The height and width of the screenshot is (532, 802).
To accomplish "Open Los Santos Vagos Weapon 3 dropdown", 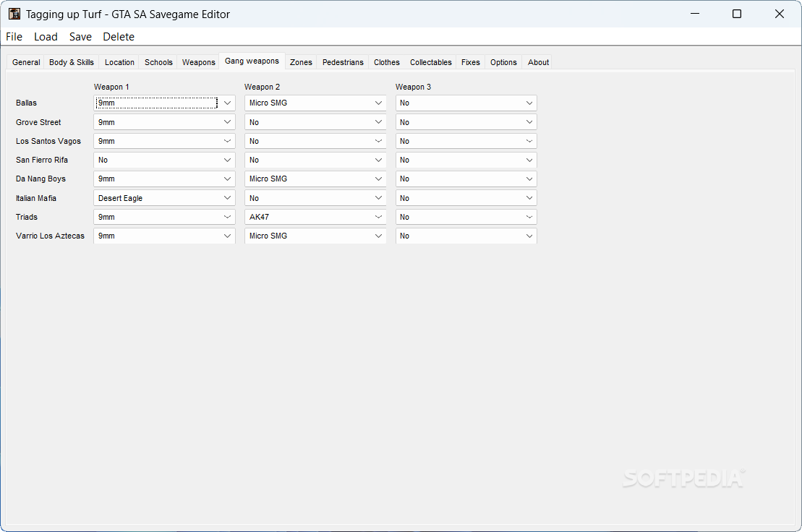I will coord(466,141).
